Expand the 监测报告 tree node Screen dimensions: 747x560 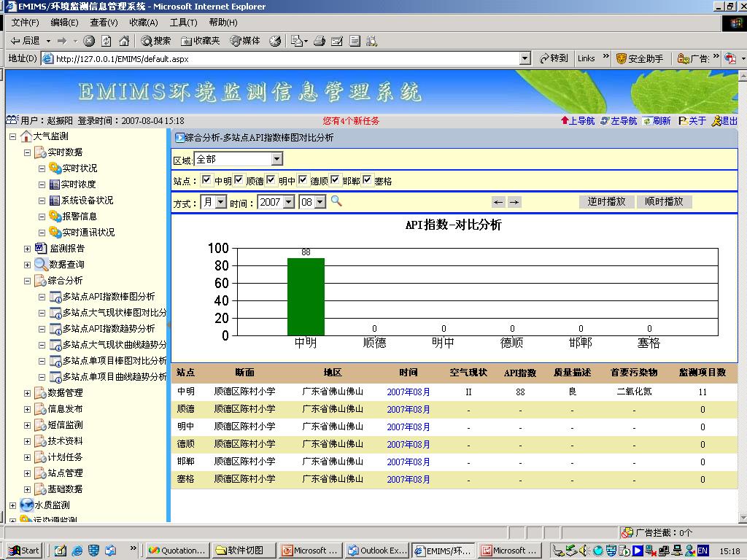point(27,249)
